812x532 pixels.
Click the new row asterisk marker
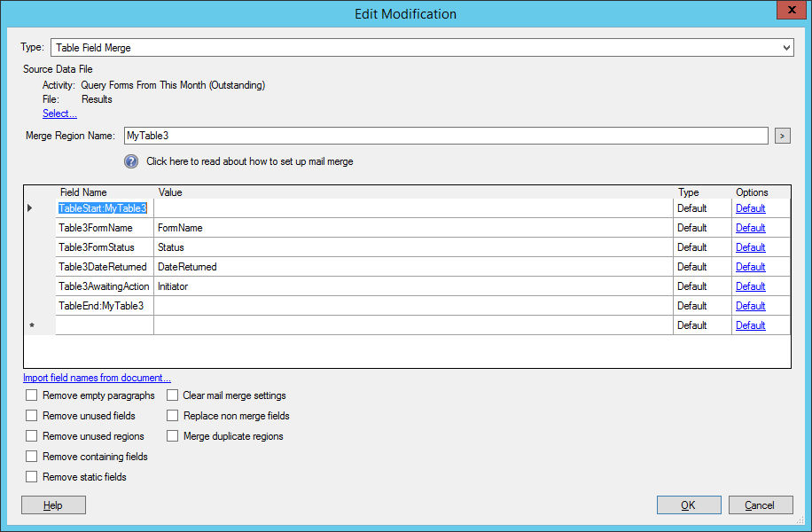[32, 326]
